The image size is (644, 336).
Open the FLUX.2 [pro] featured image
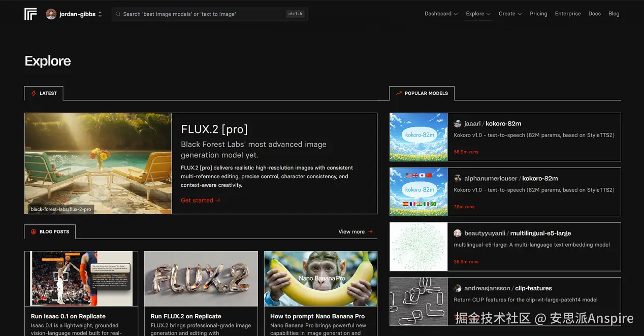[98, 163]
